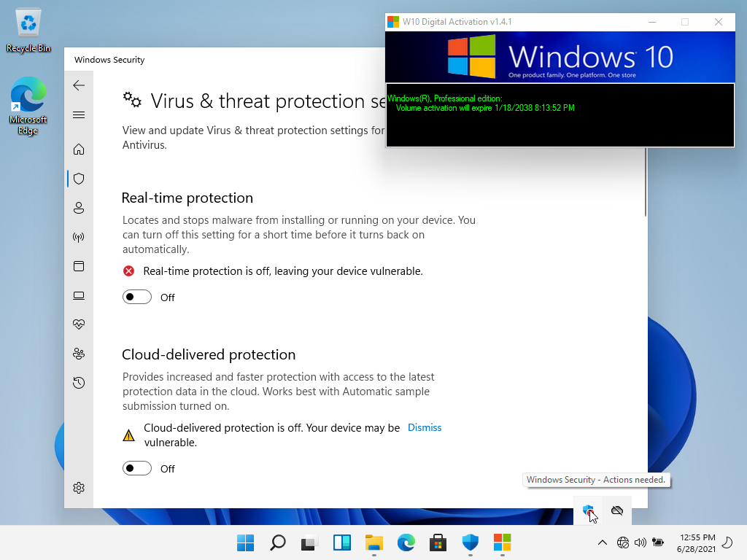Open the Widgets taskbar button
The height and width of the screenshot is (560, 747).
coord(341,542)
